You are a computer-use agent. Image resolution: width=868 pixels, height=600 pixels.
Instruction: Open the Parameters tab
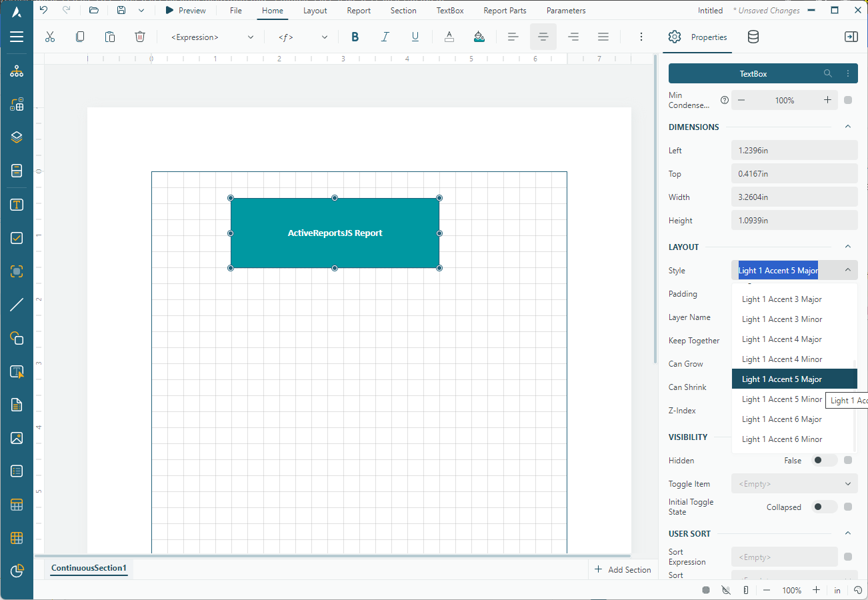(x=566, y=11)
